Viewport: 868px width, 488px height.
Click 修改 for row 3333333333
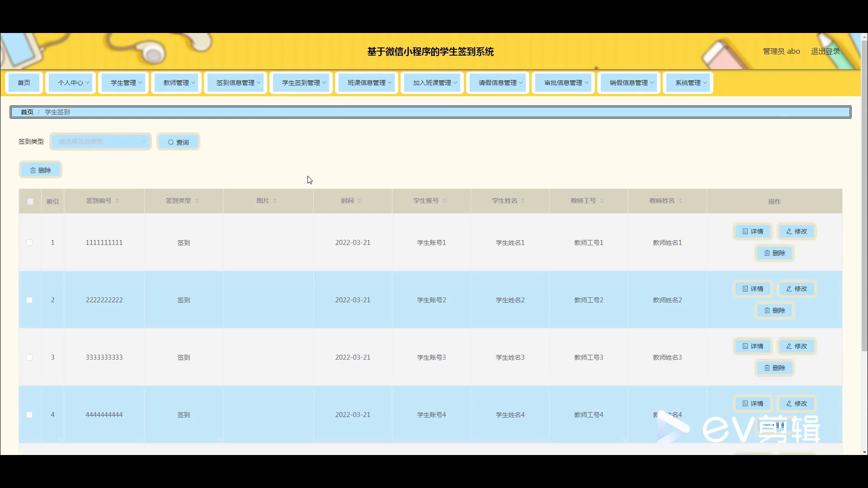pyautogui.click(x=797, y=346)
